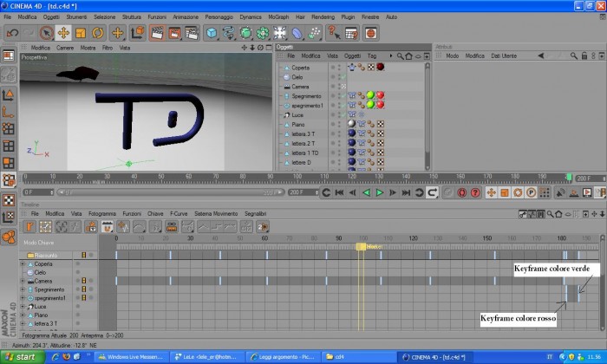Click the orange globe icon in the top toolbar
Image resolution: width=607 pixels, height=364 pixels.
click(370, 33)
